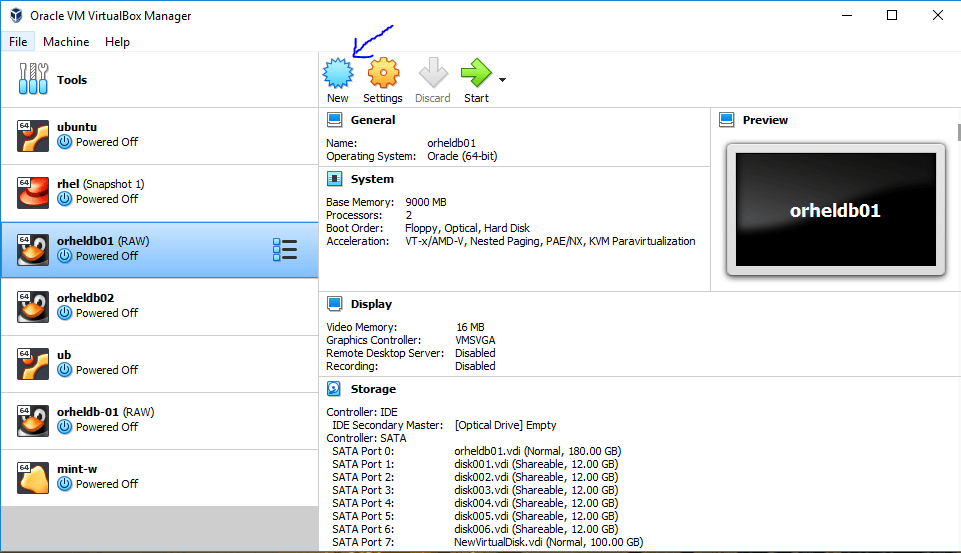Open the Machine menu
961x553 pixels.
pyautogui.click(x=66, y=42)
